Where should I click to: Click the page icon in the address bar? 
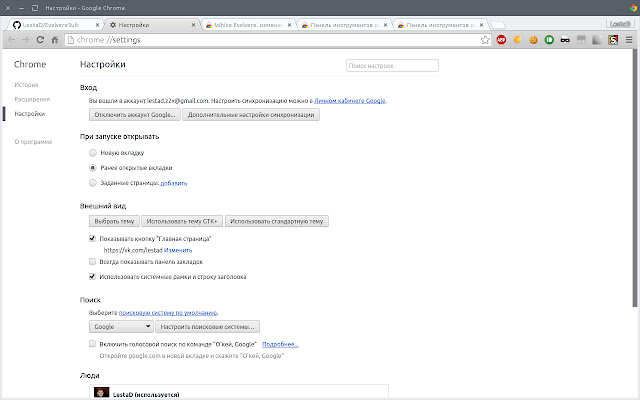point(71,40)
